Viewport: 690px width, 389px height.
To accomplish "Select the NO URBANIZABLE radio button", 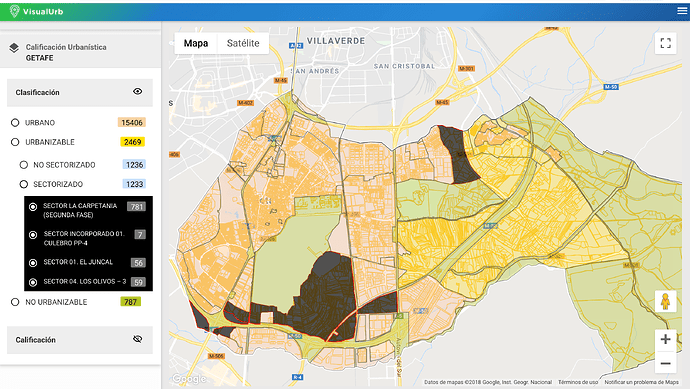I will click(x=15, y=302).
